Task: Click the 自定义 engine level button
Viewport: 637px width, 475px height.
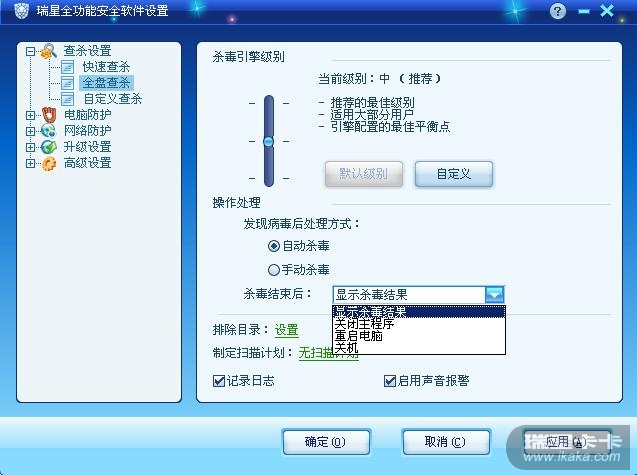Action: tap(454, 174)
